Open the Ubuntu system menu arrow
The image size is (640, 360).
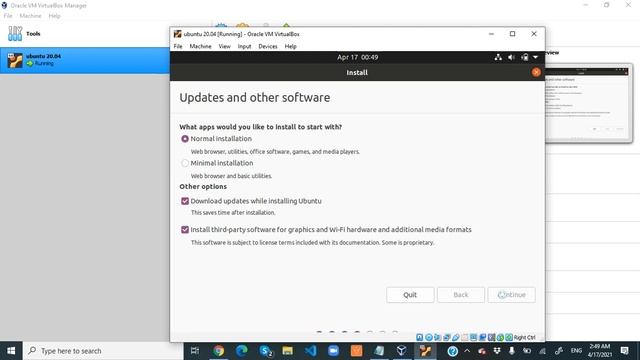[536, 57]
